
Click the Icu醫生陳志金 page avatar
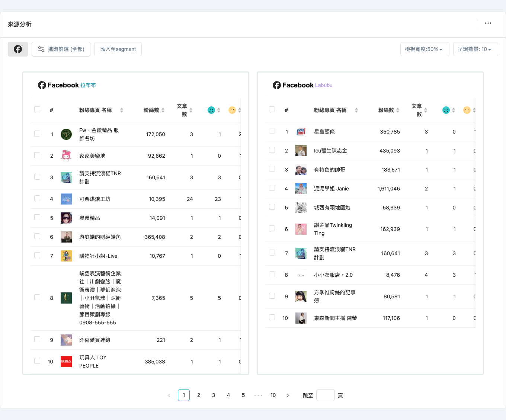pos(301,151)
